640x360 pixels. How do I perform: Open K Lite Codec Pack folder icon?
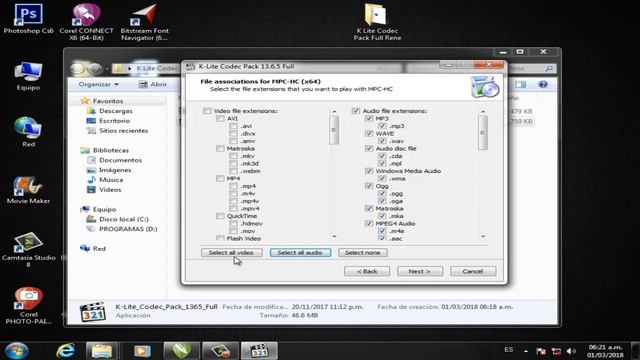coord(377,22)
